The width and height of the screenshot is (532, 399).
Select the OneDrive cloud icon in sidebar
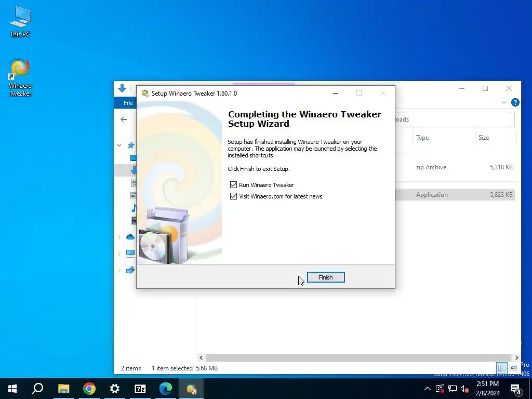coord(130,237)
